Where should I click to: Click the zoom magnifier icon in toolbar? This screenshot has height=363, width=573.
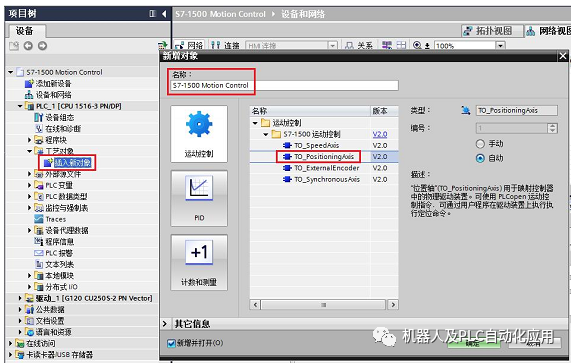[417, 45]
